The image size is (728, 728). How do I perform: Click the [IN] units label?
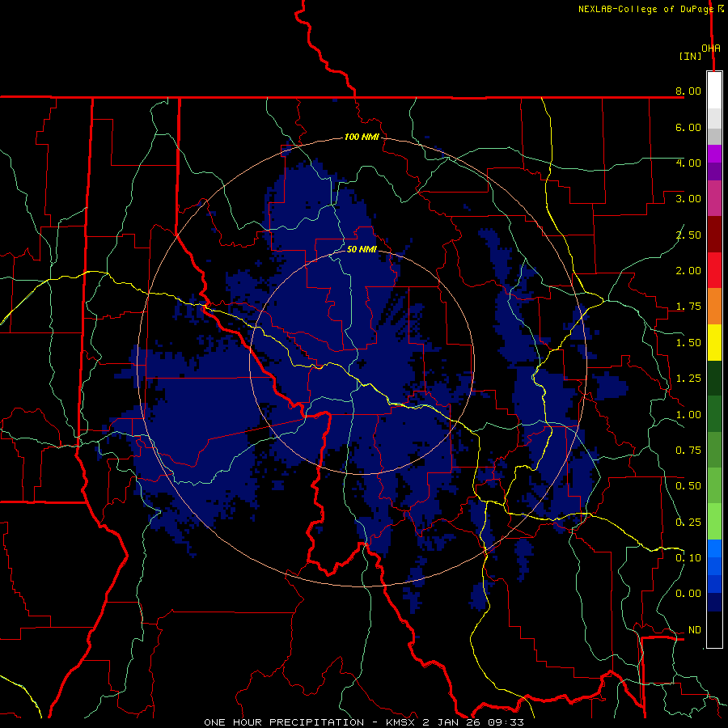click(x=690, y=56)
